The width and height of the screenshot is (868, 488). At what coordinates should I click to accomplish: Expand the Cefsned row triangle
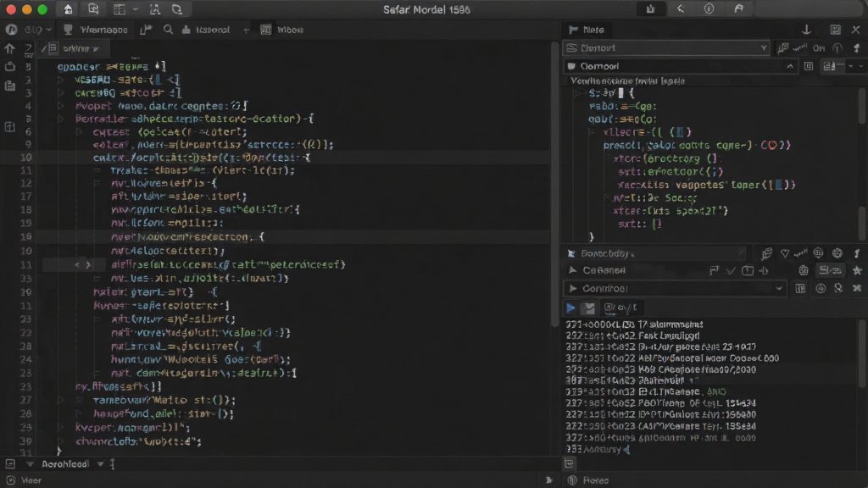[572, 270]
